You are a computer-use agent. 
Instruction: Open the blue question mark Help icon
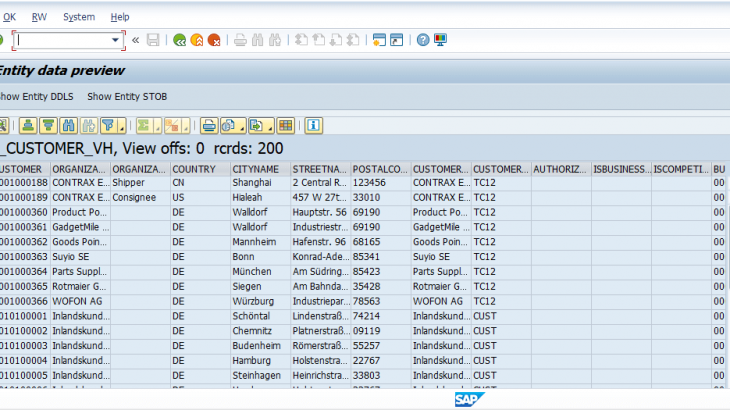click(423, 40)
